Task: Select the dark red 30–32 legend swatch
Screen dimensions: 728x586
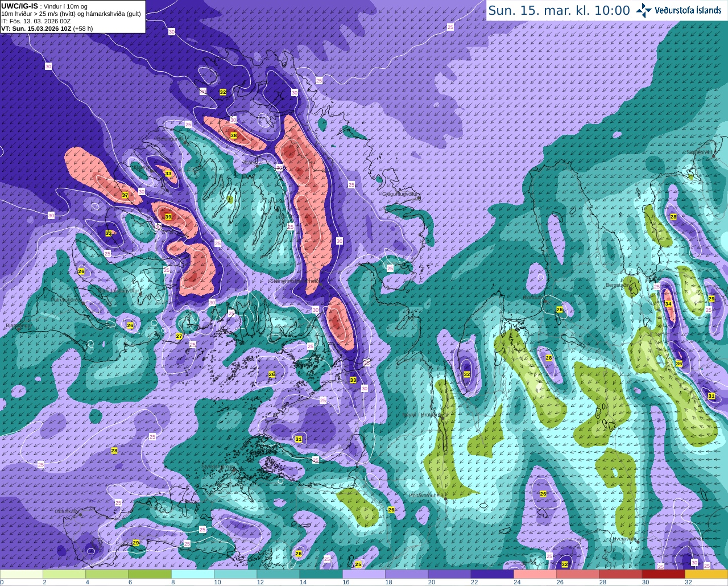Action: coord(663,574)
